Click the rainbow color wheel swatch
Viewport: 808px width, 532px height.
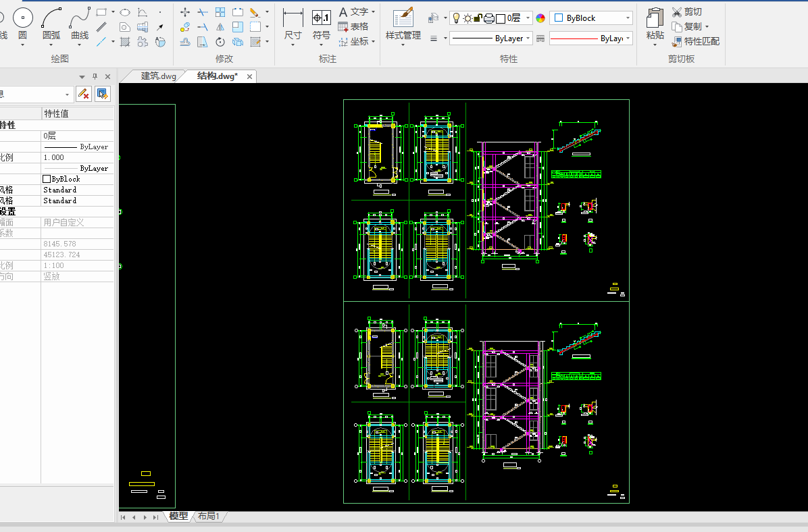coord(540,18)
